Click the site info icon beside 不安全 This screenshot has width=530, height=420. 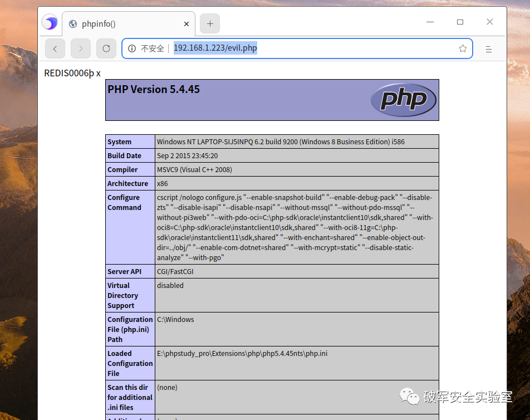point(132,48)
